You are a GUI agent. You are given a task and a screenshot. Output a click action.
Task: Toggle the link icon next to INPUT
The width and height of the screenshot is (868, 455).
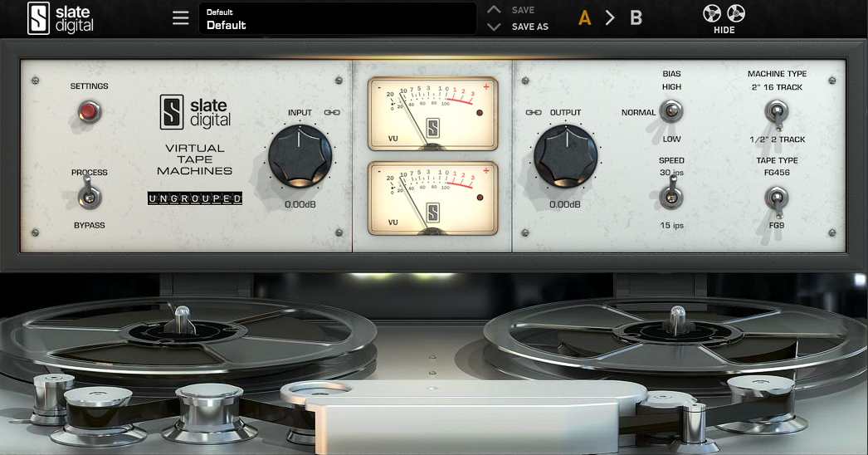[332, 112]
